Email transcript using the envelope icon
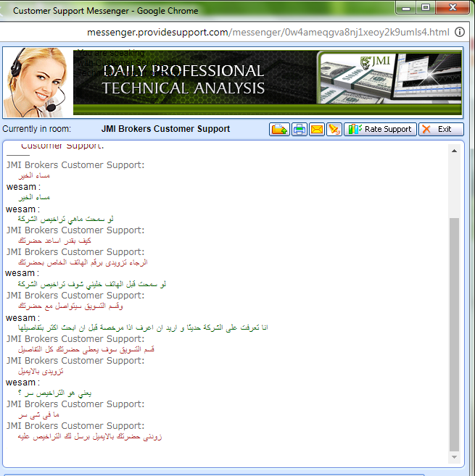Screen dimensions: 475x476 click(x=317, y=129)
